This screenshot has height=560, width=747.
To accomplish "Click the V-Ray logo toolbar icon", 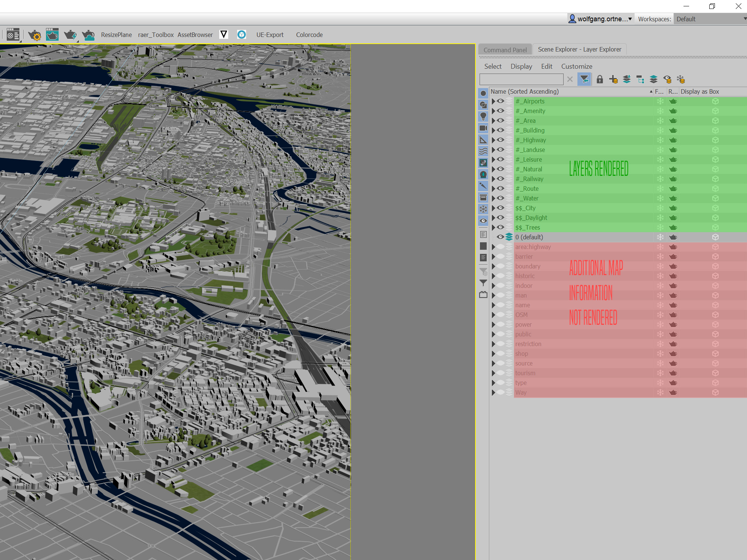I will pyautogui.click(x=224, y=34).
